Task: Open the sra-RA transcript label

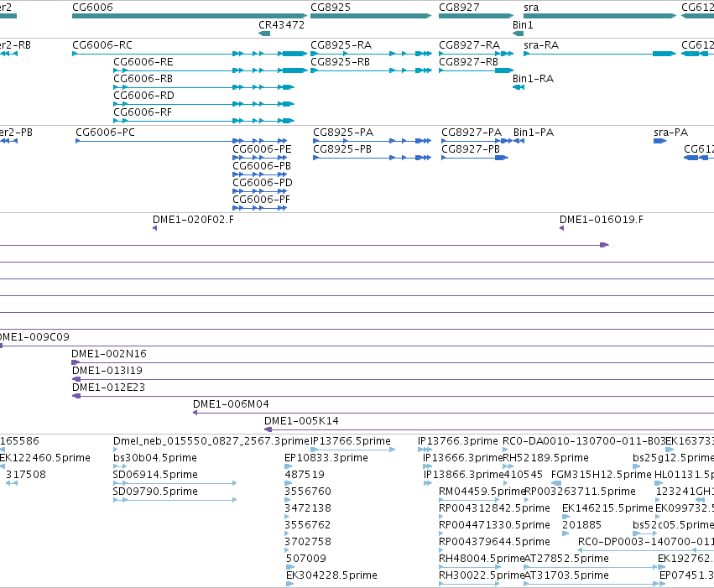Action: pos(541,45)
